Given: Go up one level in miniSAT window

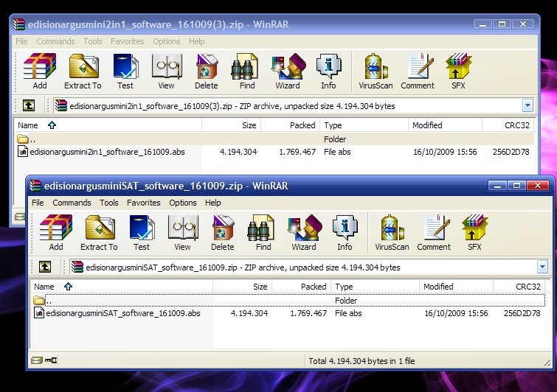Looking at the screenshot, I should [x=45, y=267].
